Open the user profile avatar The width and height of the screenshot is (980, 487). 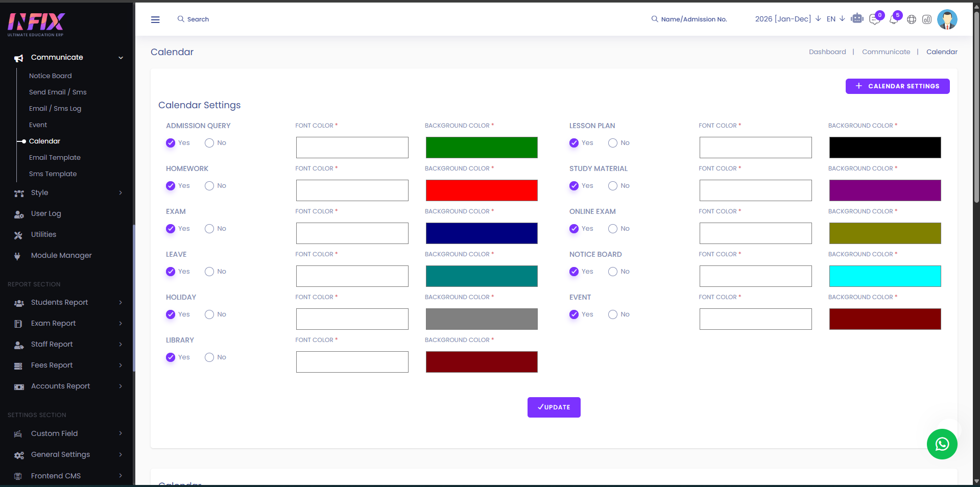[x=947, y=19]
